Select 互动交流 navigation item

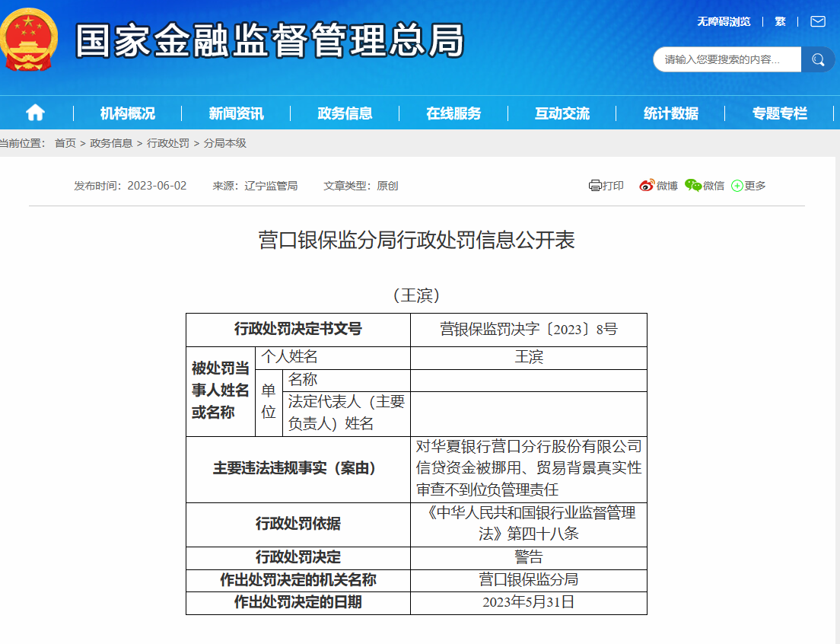point(562,113)
